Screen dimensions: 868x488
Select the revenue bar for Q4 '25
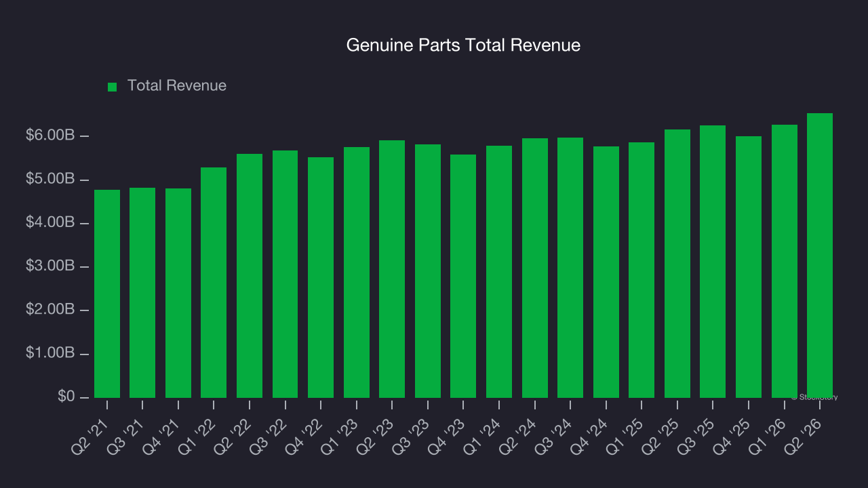[x=749, y=267]
